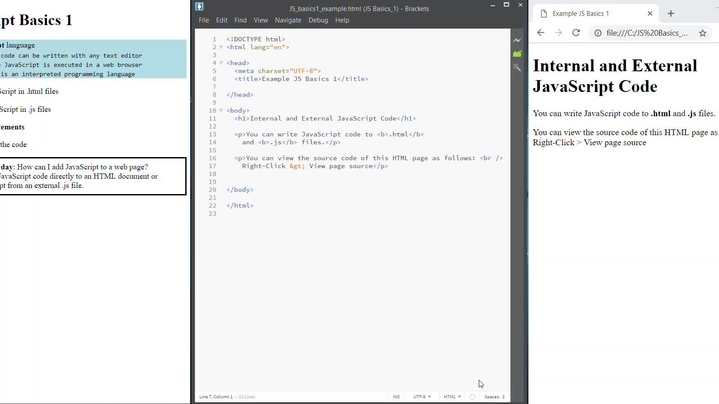Viewport: 719px width, 404px height.
Task: Minimize the Brackets window
Action: 492,5
